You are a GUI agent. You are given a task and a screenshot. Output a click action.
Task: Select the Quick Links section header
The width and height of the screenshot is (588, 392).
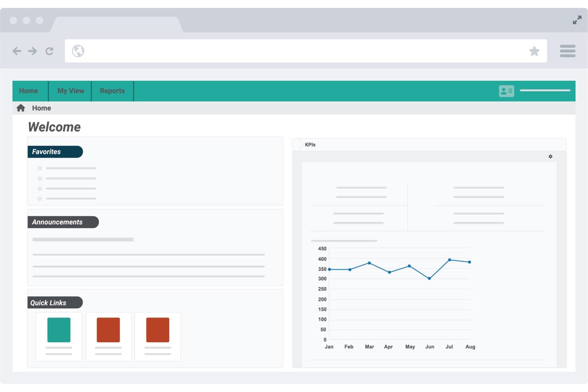pyautogui.click(x=55, y=303)
